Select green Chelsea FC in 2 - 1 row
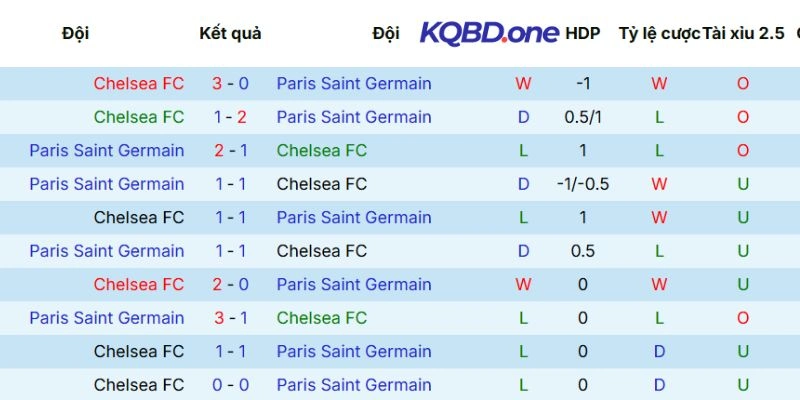800x400 pixels. 322,151
